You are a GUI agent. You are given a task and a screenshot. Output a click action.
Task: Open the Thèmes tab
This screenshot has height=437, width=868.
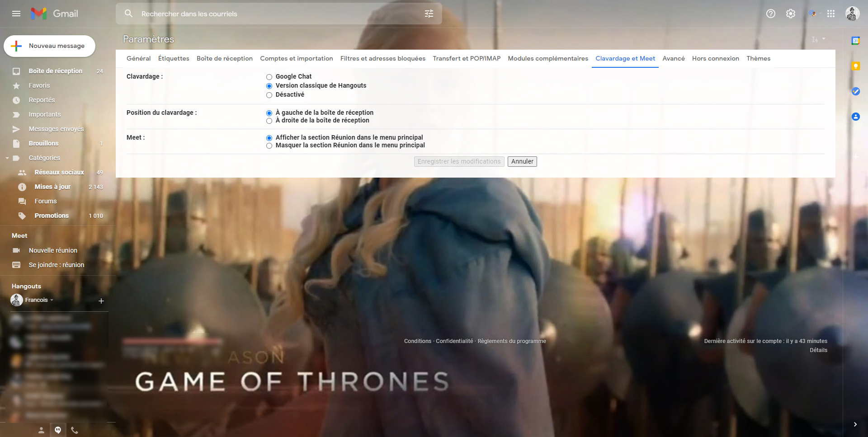pos(759,59)
